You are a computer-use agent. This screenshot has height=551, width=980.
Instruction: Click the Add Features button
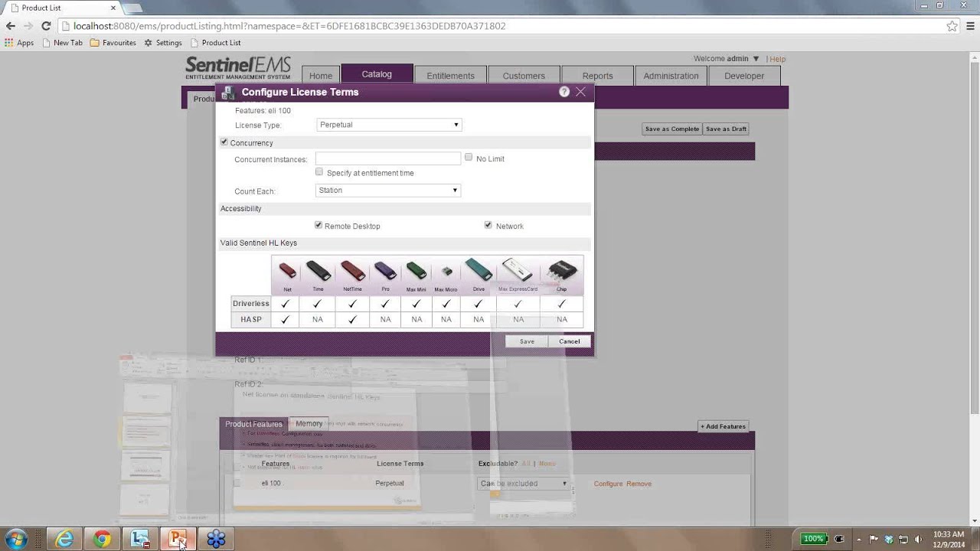tap(723, 426)
